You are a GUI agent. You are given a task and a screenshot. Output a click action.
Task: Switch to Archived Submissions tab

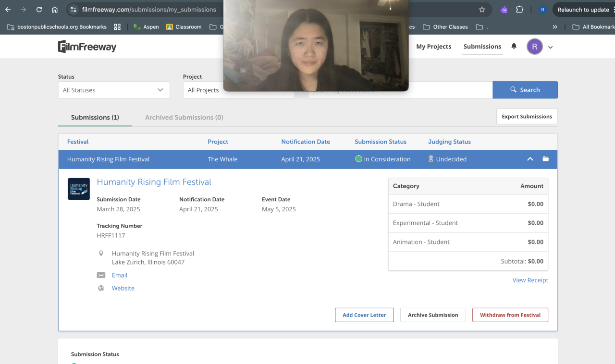click(184, 117)
